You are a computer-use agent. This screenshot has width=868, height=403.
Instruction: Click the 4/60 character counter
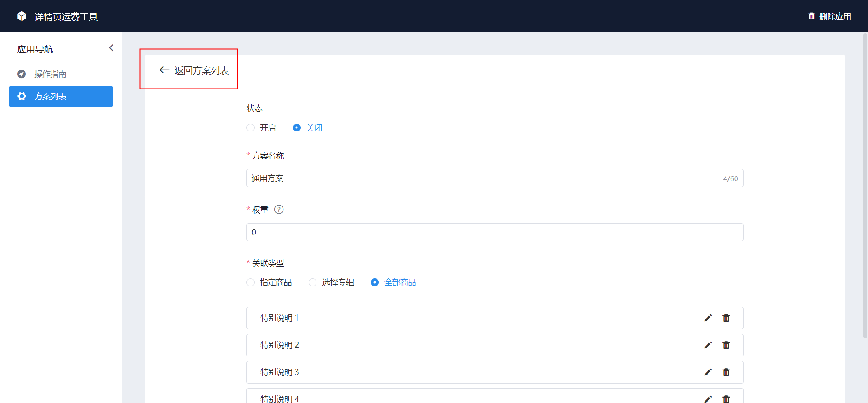tap(730, 179)
